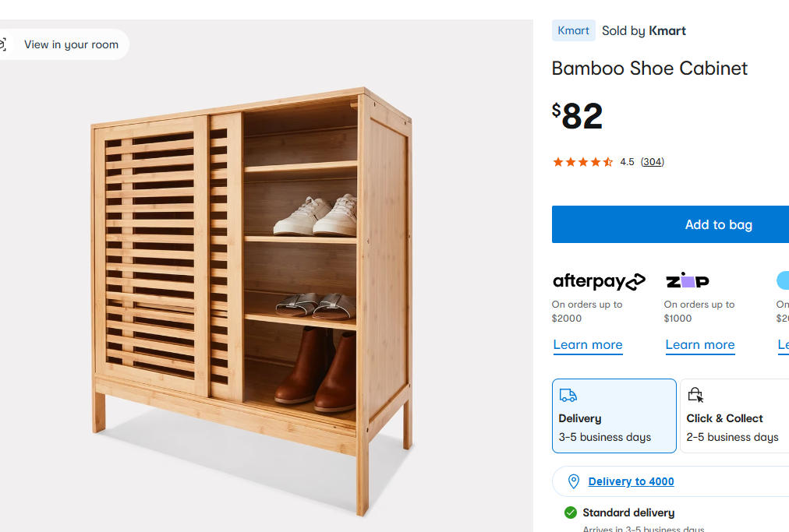This screenshot has height=532, width=789.
Task: Click the location pin icon
Action: point(574,481)
